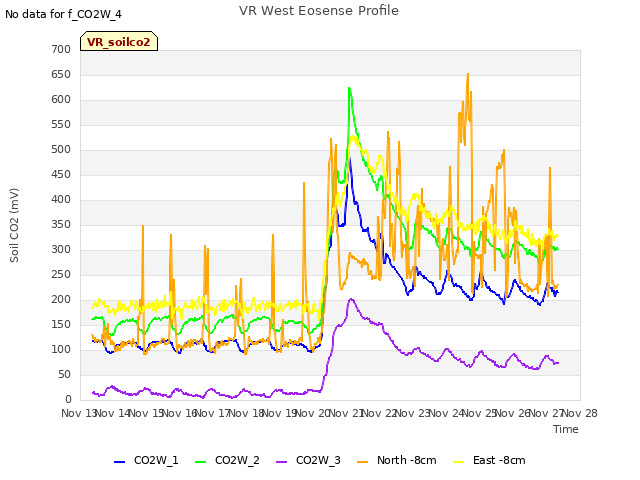Click the 450 y-axis tick label
This screenshot has width=640, height=480.
61,174
